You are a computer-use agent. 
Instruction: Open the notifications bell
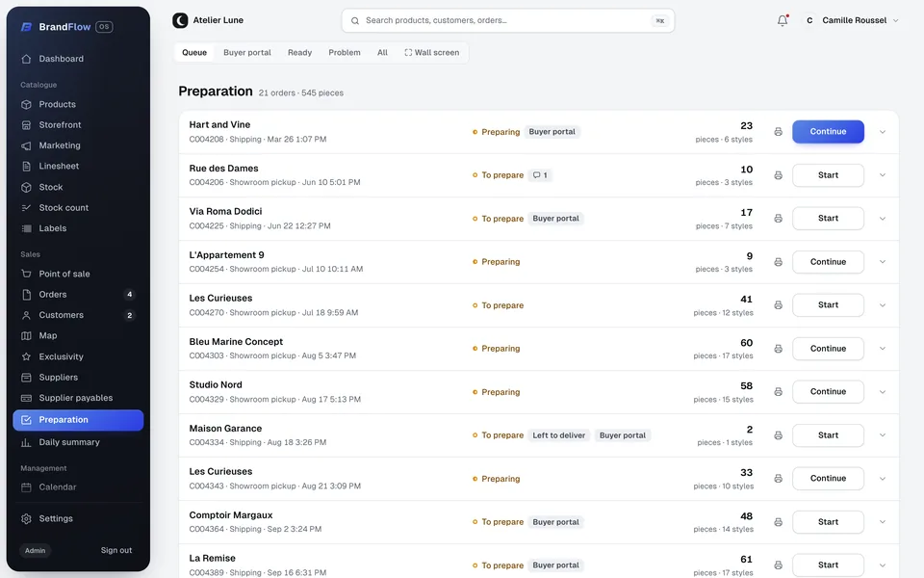(x=782, y=20)
